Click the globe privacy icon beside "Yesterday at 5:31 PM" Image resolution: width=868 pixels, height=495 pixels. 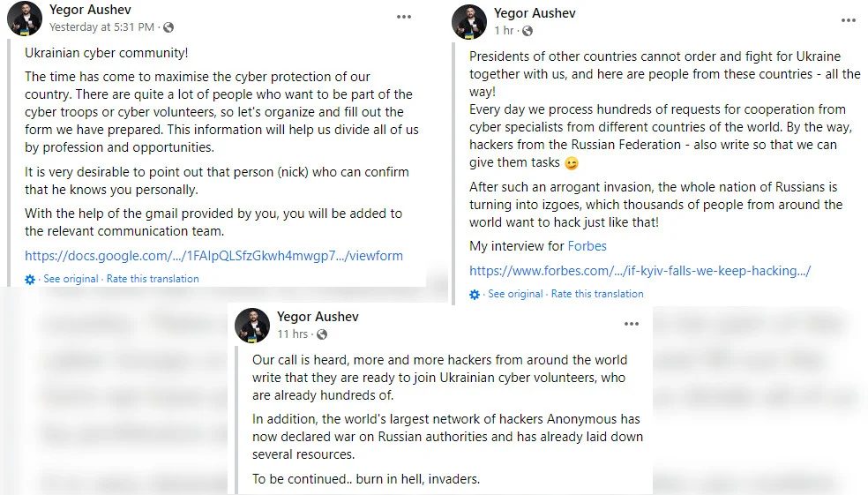coord(168,27)
